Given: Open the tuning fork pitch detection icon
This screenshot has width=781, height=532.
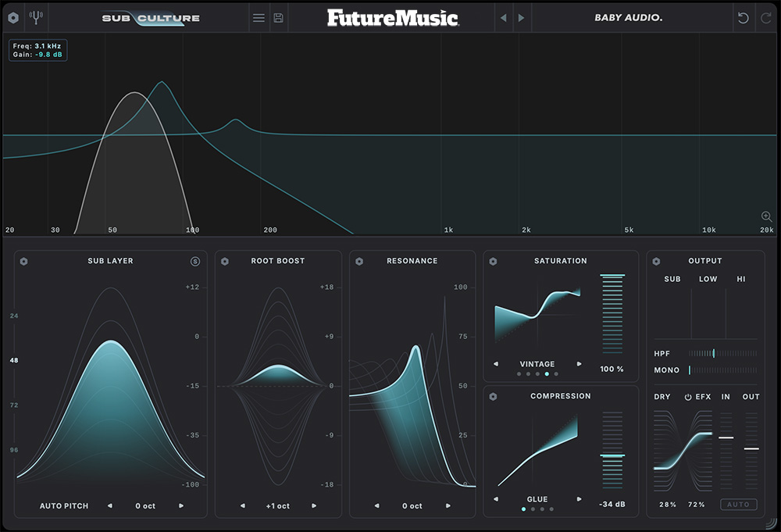Looking at the screenshot, I should point(36,17).
